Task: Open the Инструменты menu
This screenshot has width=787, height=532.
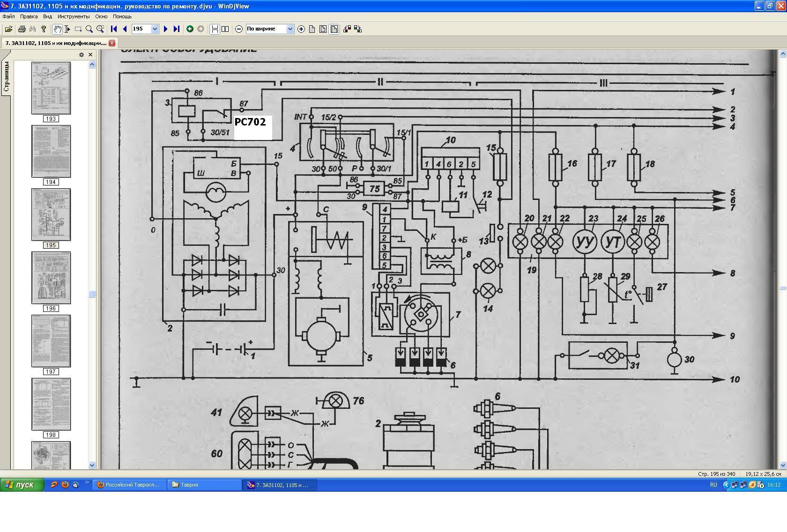Action: [x=74, y=16]
